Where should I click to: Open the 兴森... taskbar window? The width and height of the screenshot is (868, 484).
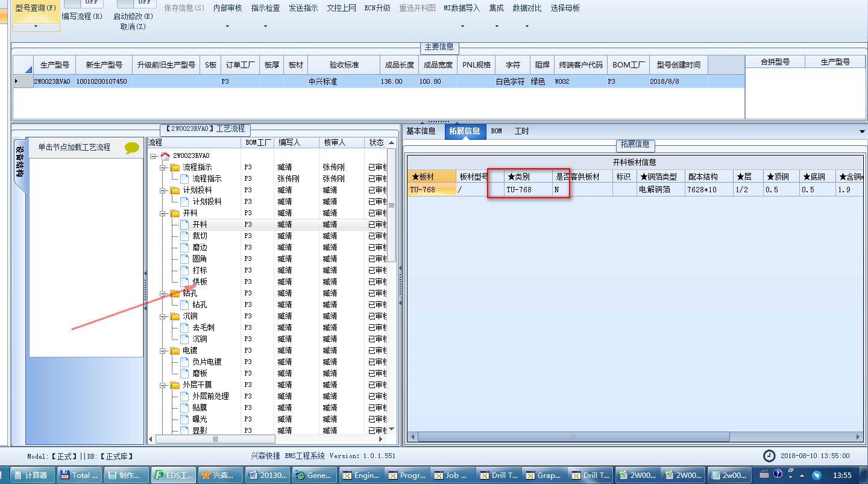point(221,475)
